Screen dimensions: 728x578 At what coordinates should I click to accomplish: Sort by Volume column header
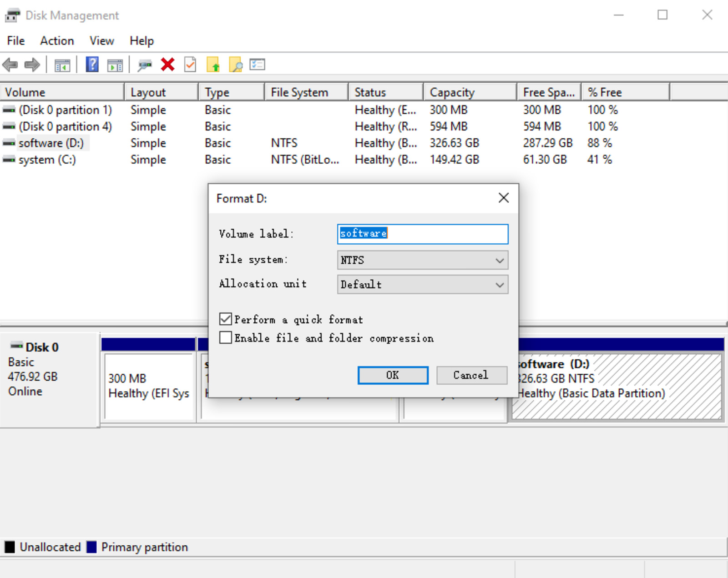click(62, 92)
